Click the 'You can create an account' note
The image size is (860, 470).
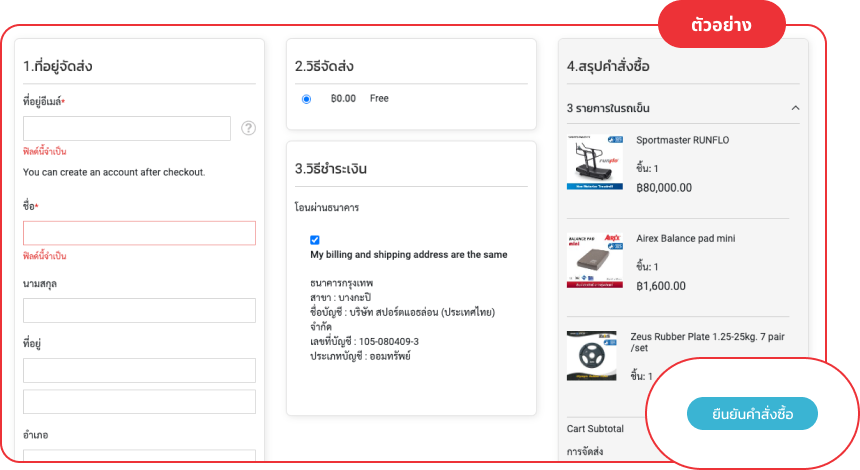tap(114, 172)
